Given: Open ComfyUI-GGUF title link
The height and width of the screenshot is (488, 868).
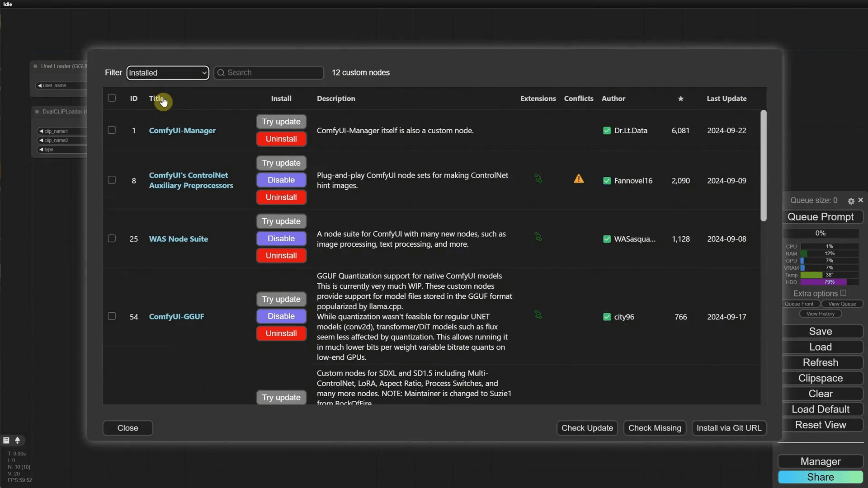Looking at the screenshot, I should [176, 317].
